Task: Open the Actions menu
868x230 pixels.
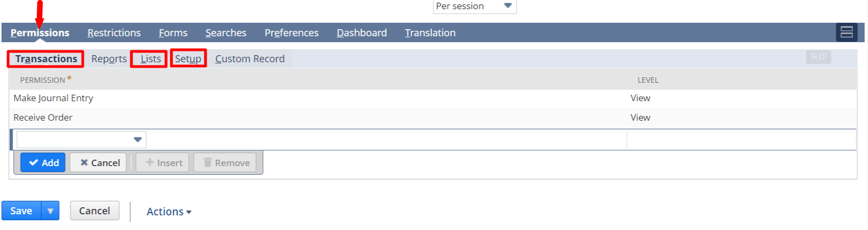Action: point(169,212)
